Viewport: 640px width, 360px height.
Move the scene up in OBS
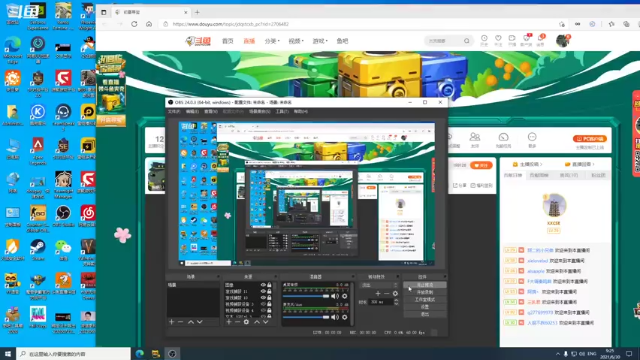[x=191, y=322]
